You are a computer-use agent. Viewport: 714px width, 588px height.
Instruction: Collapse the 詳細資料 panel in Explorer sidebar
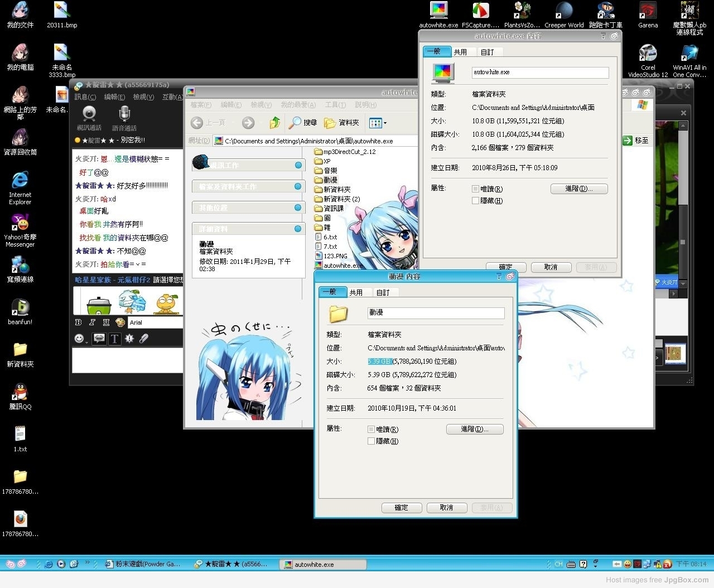click(298, 229)
